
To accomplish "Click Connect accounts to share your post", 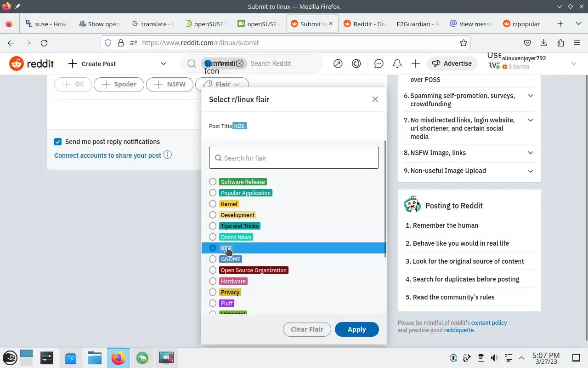I will click(x=107, y=155).
